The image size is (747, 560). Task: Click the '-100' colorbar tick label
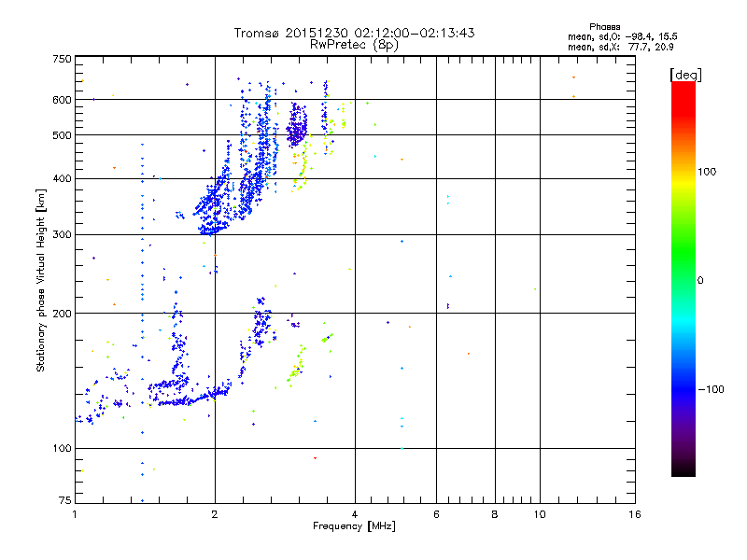pos(712,389)
